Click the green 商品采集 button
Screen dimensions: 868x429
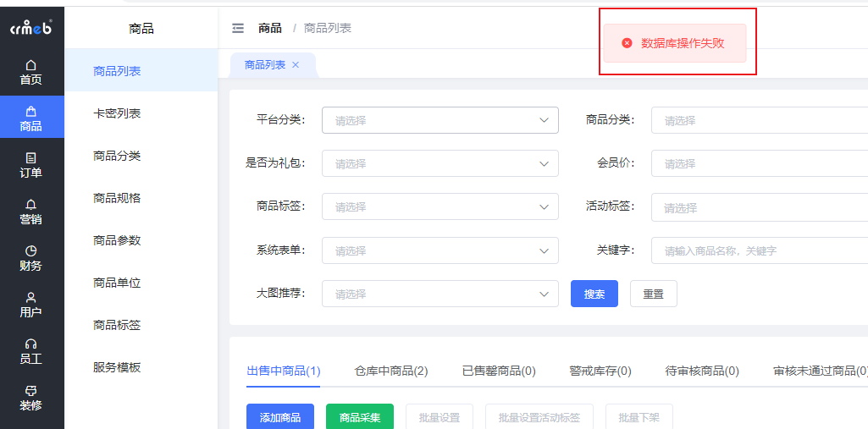click(360, 417)
